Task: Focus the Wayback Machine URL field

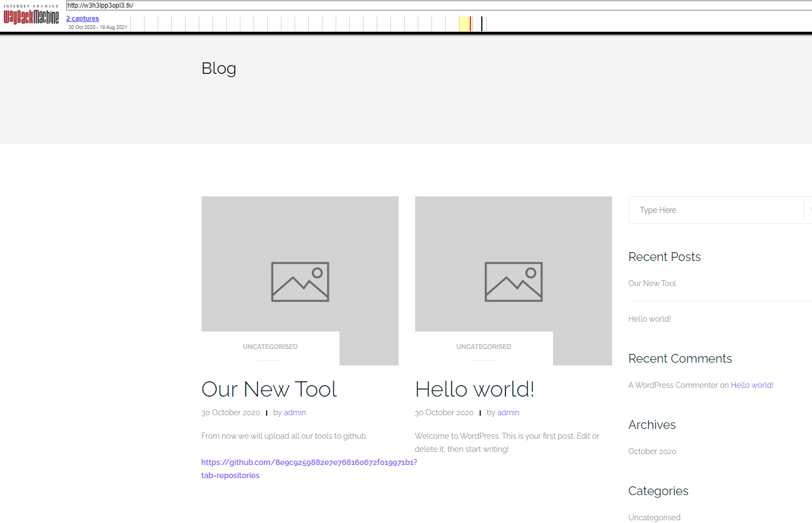Action: coord(438,5)
